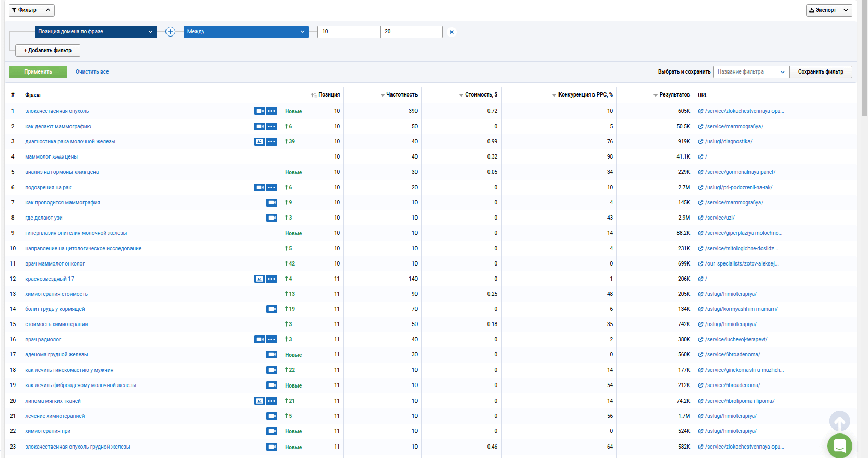This screenshot has width=868, height=458.
Task: Collapse the Фильтр panel
Action: tap(31, 10)
